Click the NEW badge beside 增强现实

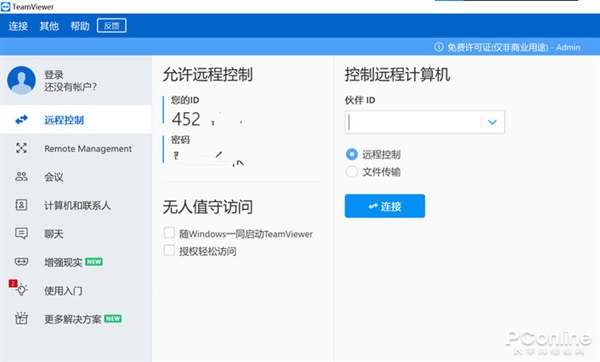(94, 262)
